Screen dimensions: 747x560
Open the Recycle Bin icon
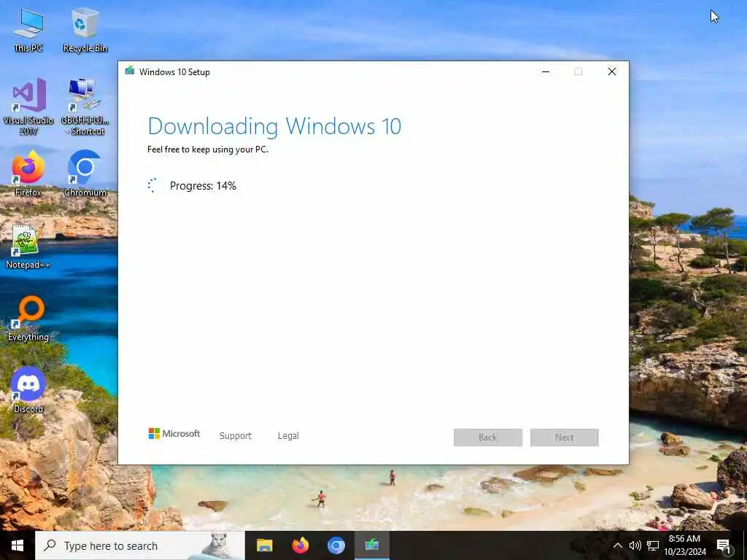(x=85, y=30)
